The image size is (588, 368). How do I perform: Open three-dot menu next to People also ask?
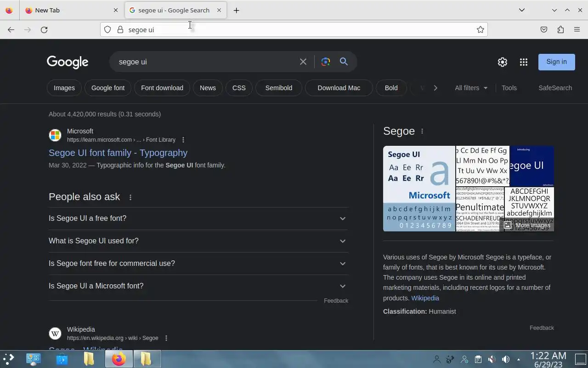(x=130, y=197)
